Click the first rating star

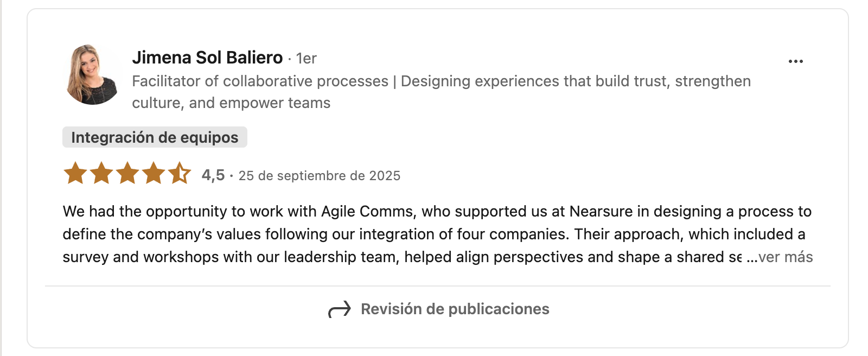[75, 174]
